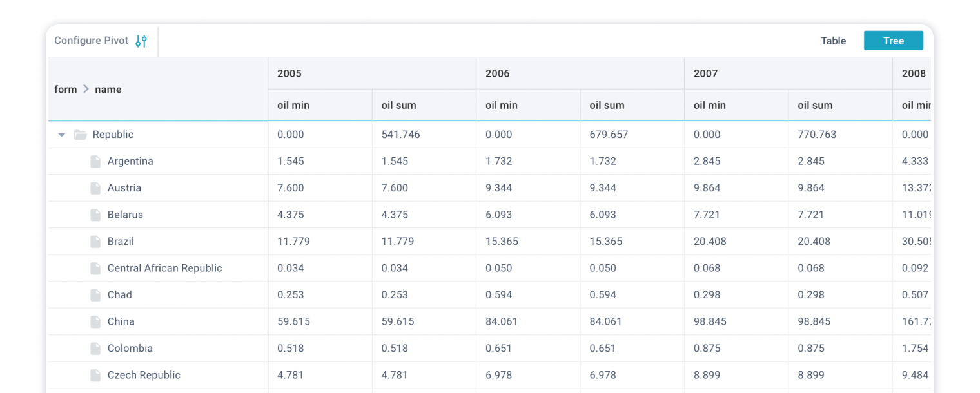Click Austria's 2006 oil sum value 9.344
980x393 pixels.
tap(632, 188)
